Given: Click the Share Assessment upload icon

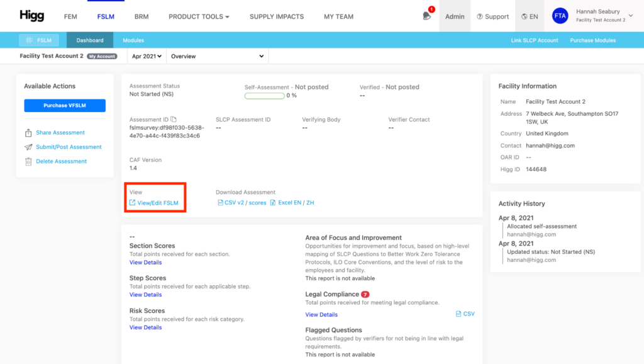Looking at the screenshot, I should coord(28,133).
